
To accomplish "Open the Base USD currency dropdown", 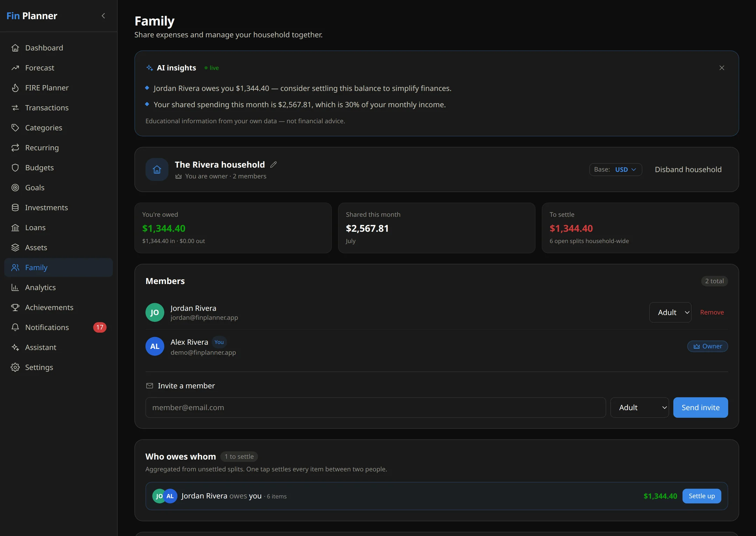I will coord(616,170).
